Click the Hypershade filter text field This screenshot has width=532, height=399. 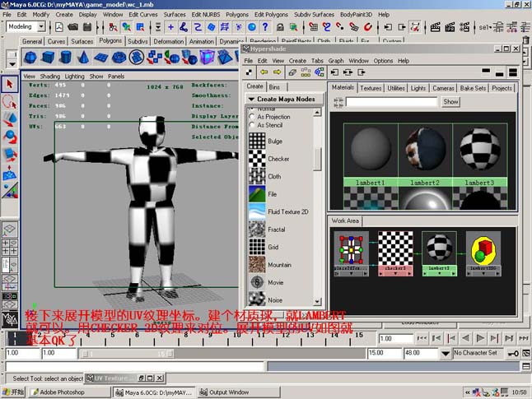391,101
